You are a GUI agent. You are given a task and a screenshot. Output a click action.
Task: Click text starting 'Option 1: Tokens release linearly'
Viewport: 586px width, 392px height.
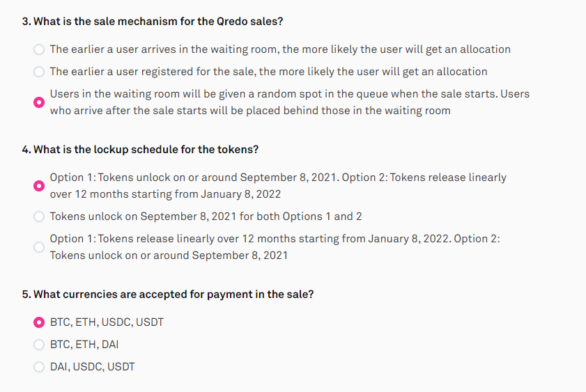[x=275, y=247]
